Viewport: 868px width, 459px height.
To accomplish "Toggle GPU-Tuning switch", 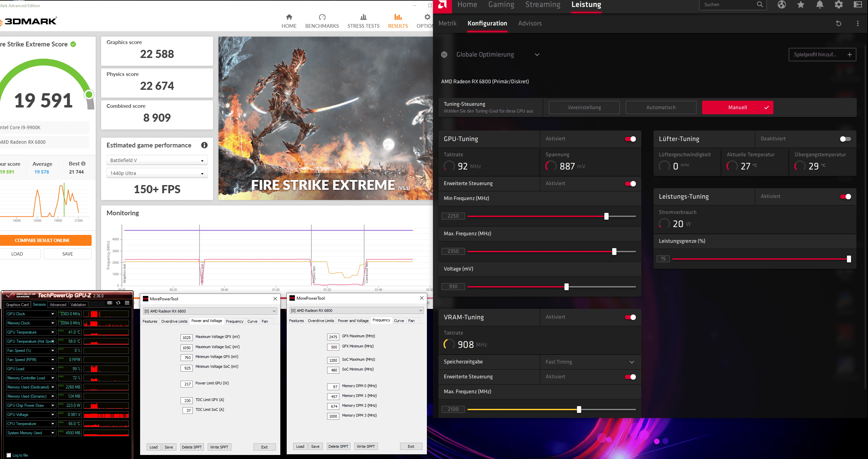I will click(x=630, y=139).
